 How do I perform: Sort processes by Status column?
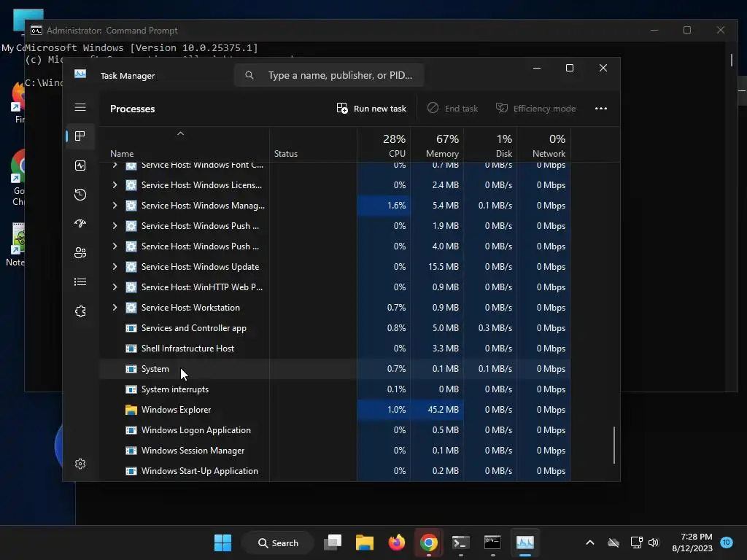pyautogui.click(x=286, y=154)
